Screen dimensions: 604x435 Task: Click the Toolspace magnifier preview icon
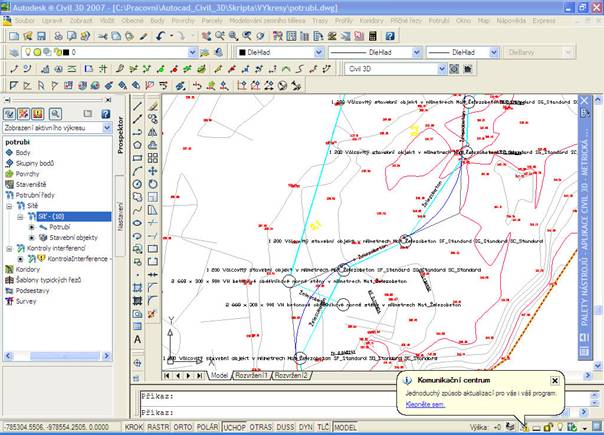tap(55, 114)
